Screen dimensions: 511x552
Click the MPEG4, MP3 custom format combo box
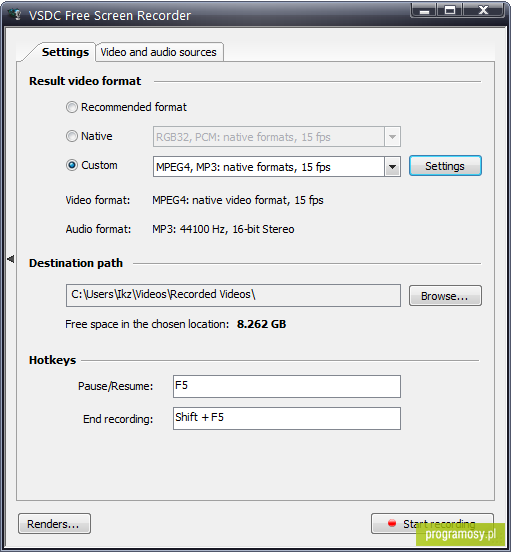[x=277, y=167]
